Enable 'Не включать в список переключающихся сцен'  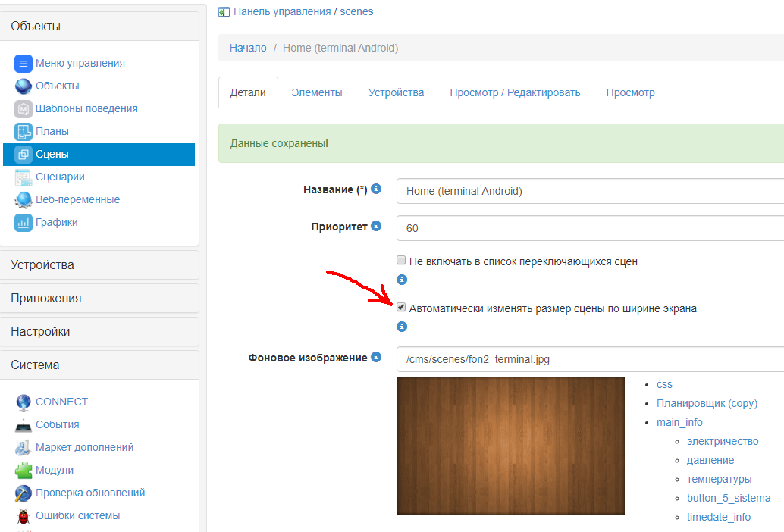click(400, 259)
